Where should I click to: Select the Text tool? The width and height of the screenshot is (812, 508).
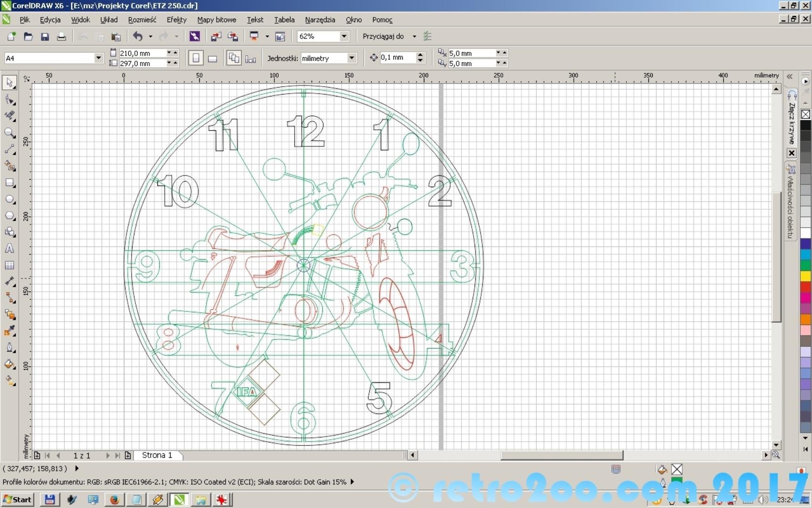(x=9, y=249)
